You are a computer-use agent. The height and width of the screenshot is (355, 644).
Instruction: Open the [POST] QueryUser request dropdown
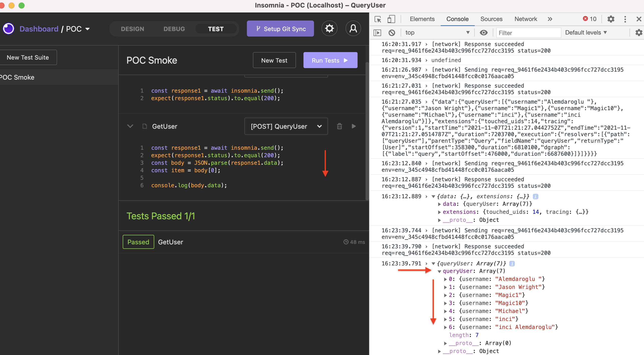[x=286, y=126]
